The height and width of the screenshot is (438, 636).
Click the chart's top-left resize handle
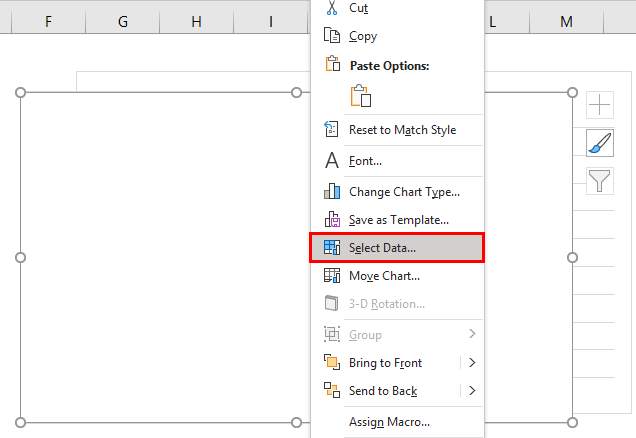coord(20,93)
